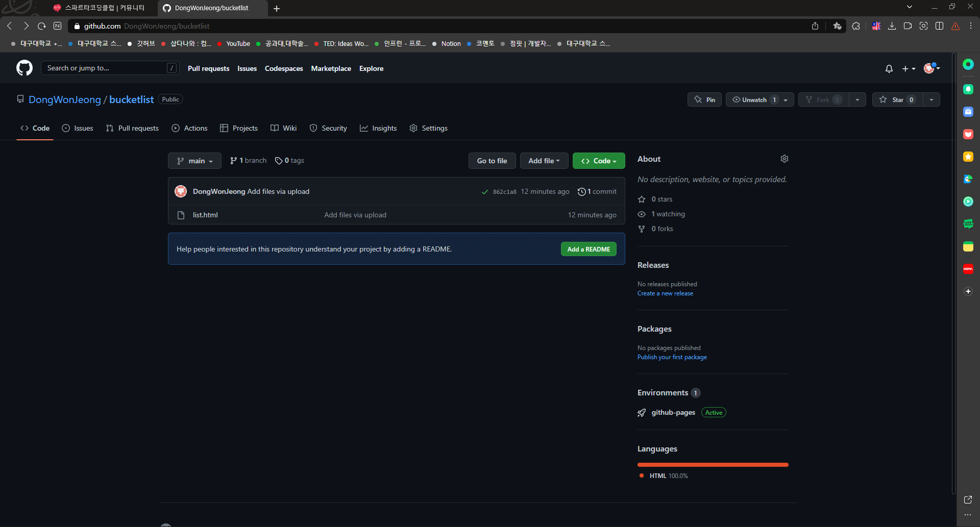Select the Wiki tab

(x=283, y=128)
